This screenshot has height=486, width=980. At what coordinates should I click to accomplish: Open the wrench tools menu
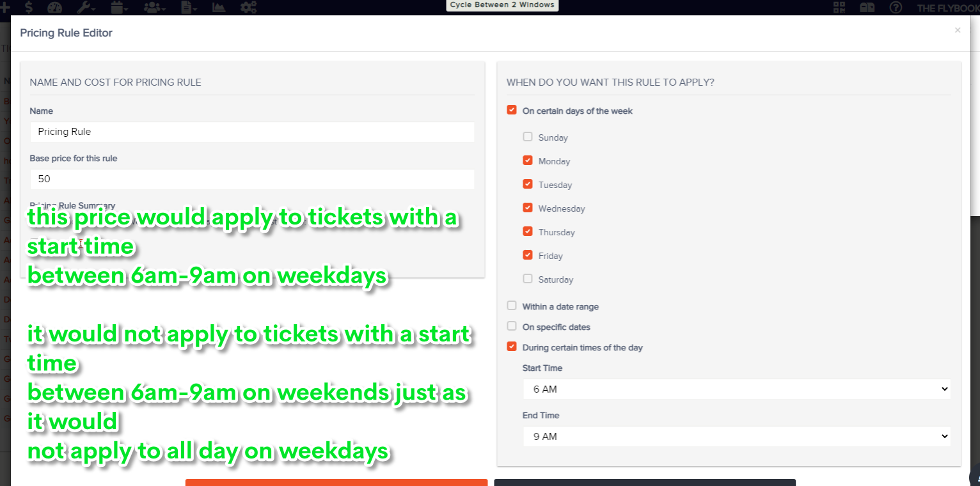tap(86, 7)
